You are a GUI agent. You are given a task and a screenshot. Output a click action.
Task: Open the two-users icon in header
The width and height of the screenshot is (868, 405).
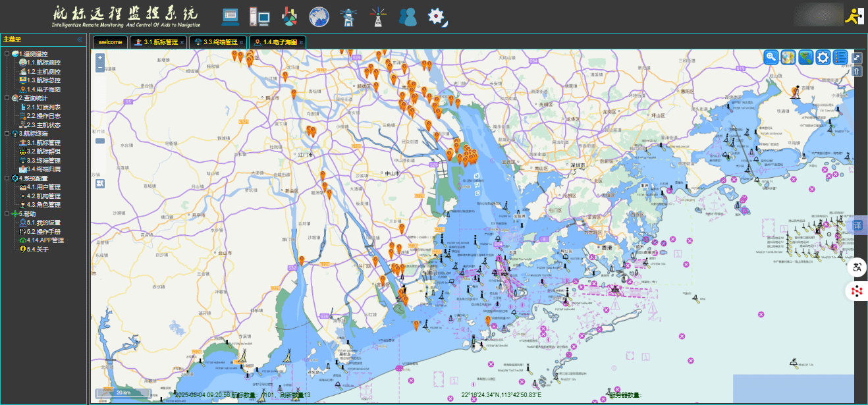pos(408,16)
